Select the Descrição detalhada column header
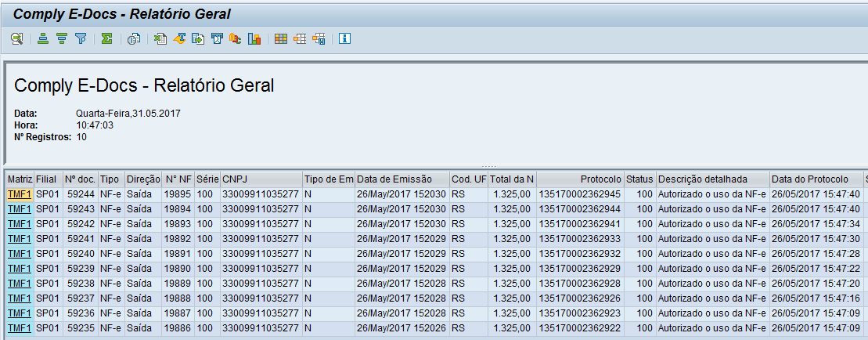The height and width of the screenshot is (340, 868). (713, 179)
